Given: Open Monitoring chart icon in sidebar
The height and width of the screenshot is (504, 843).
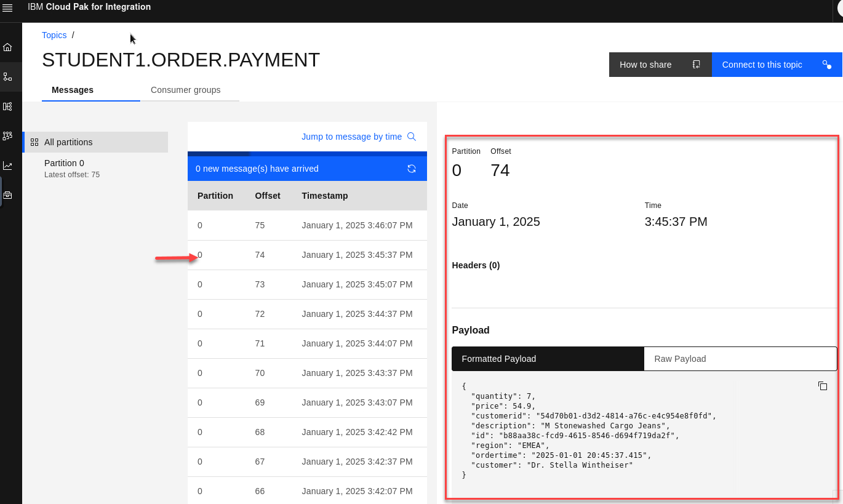Looking at the screenshot, I should 7,166.
